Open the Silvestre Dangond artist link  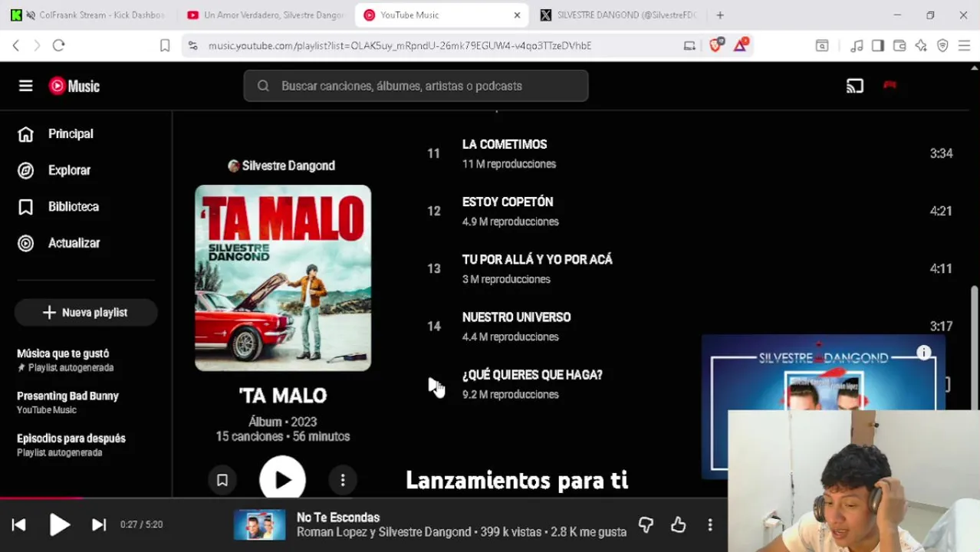click(281, 166)
